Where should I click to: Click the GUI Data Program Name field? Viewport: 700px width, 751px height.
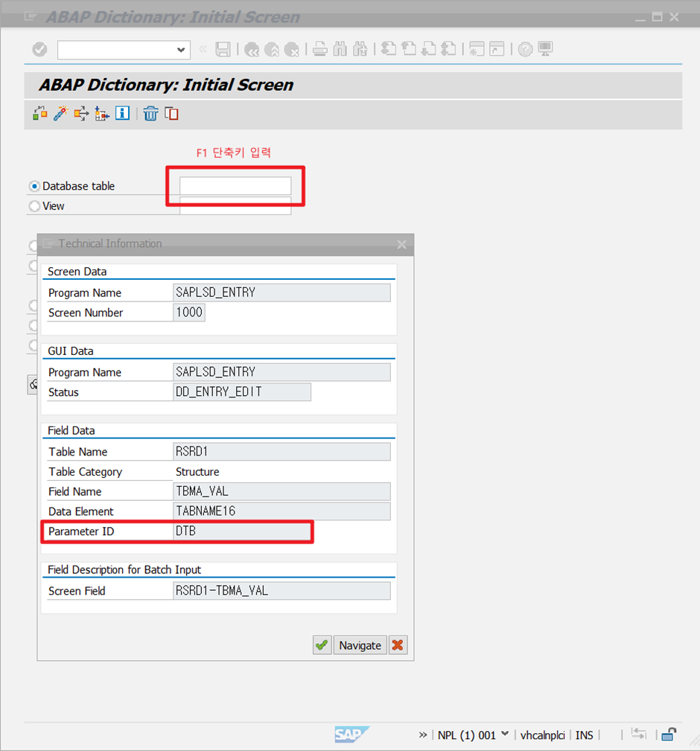click(281, 372)
